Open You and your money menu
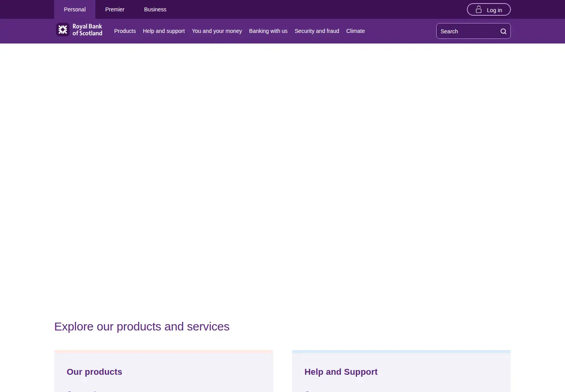This screenshot has width=565, height=392. click(x=217, y=31)
